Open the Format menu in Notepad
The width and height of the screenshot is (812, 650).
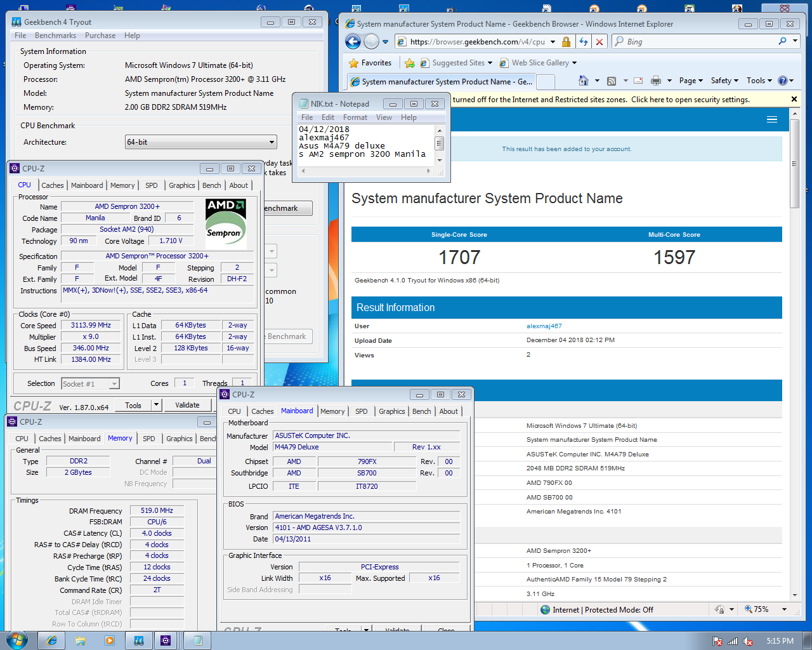(355, 117)
